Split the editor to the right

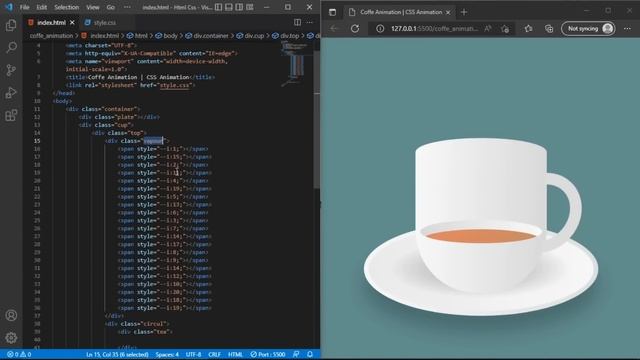[x=298, y=22]
